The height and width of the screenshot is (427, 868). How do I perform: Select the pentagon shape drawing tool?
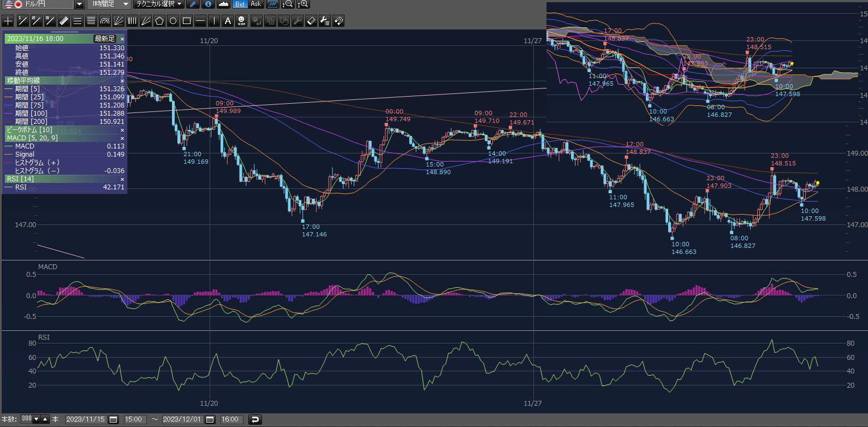pyautogui.click(x=159, y=21)
